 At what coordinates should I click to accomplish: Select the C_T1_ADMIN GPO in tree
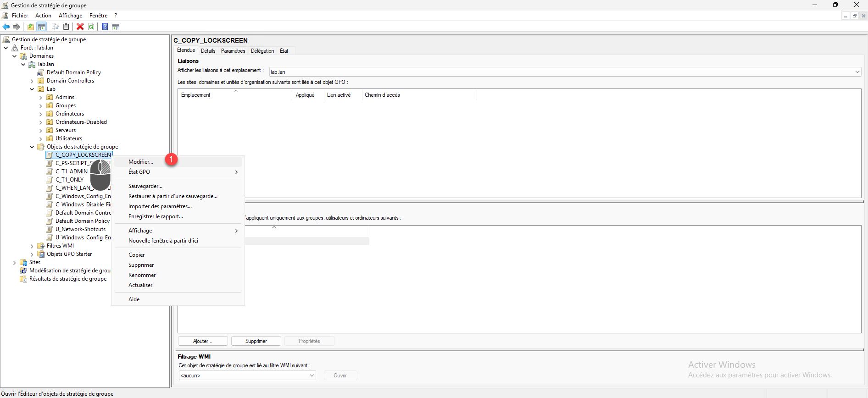pyautogui.click(x=71, y=171)
